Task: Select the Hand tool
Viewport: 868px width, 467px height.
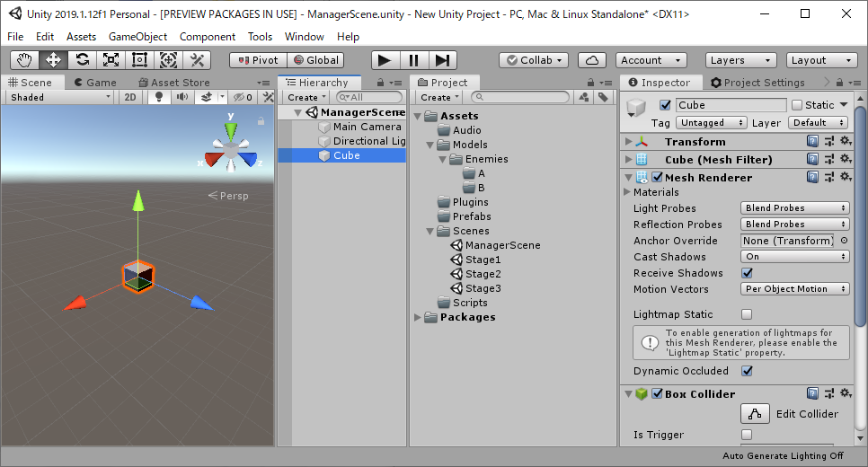Action: tap(25, 60)
